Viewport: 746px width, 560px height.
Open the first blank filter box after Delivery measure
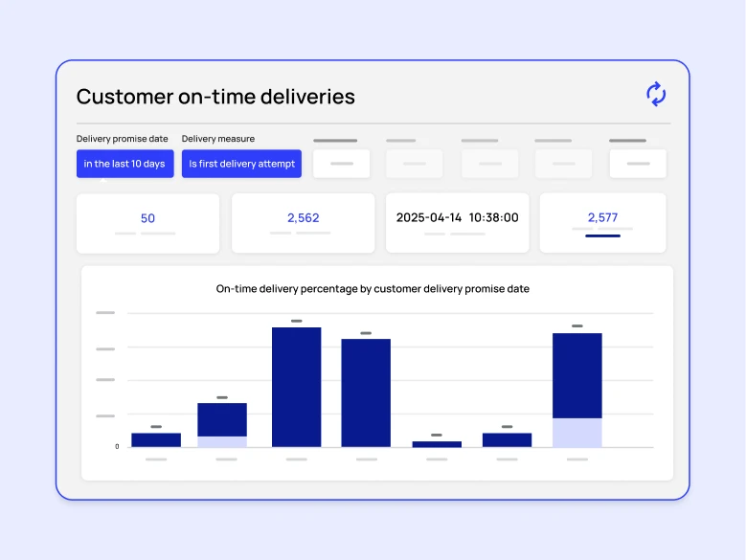(342, 164)
